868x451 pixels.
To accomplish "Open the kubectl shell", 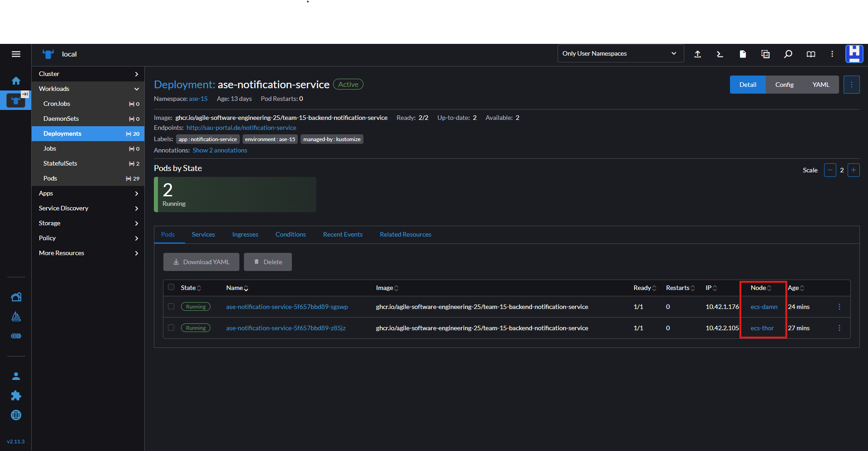I will pyautogui.click(x=720, y=54).
